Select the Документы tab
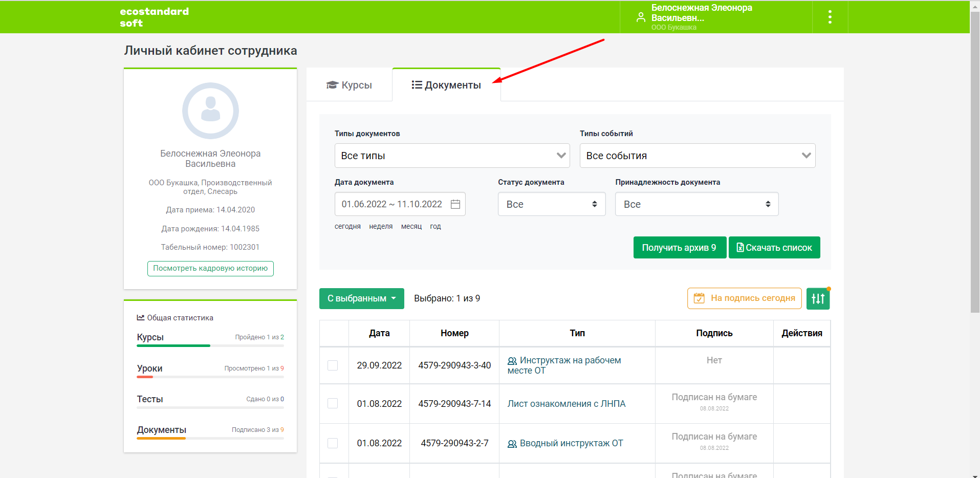This screenshot has width=980, height=478. click(446, 85)
